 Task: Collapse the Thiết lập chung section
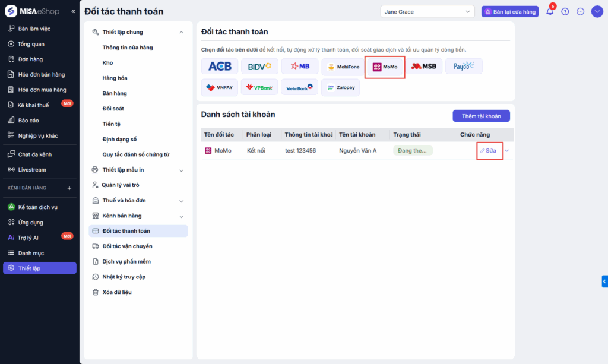(182, 32)
